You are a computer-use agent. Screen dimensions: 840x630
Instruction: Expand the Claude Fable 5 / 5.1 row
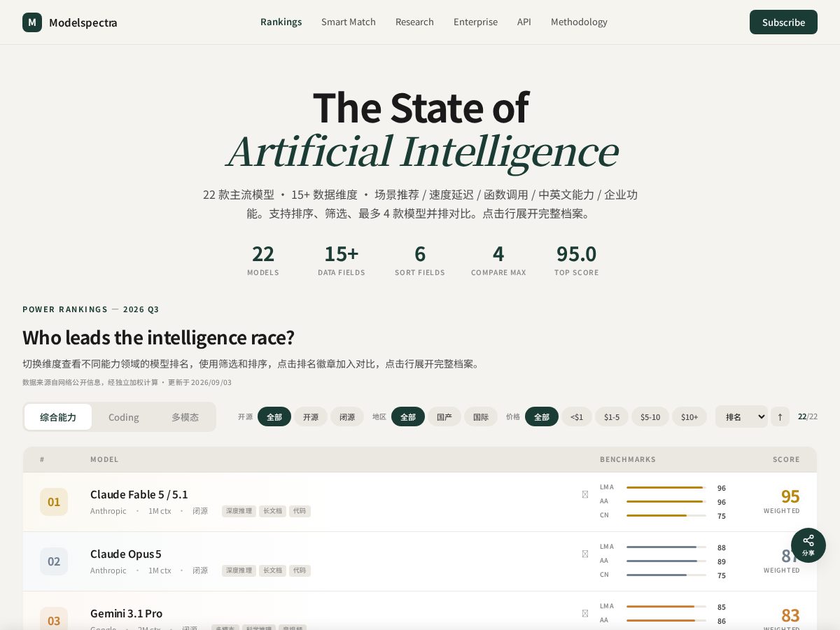(420, 502)
